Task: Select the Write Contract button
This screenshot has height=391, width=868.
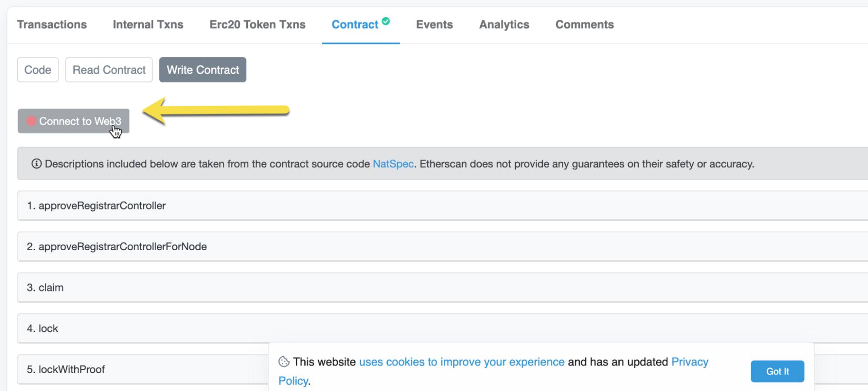Action: 203,70
